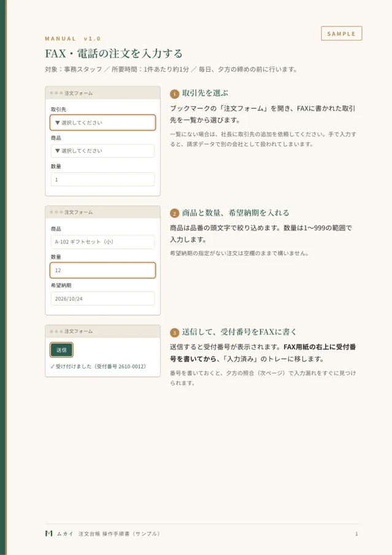
Task: Click the MANUAL v1.0 label
Action: [73, 39]
